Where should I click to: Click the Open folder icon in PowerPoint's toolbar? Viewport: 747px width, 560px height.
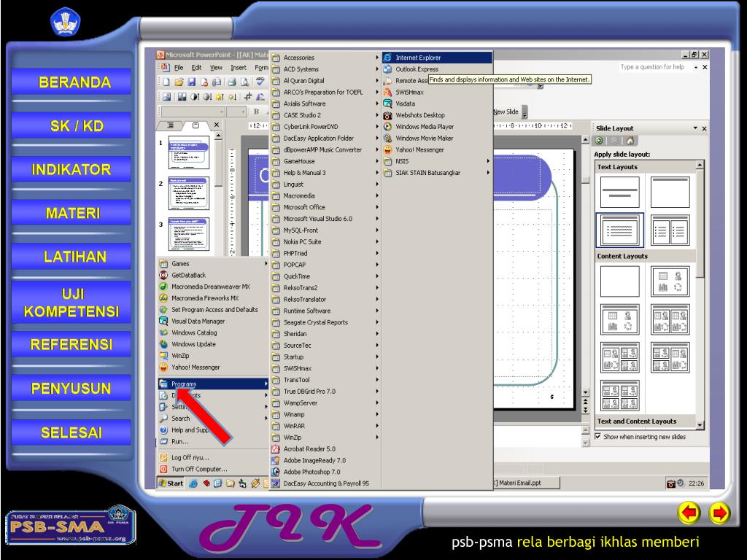179,82
